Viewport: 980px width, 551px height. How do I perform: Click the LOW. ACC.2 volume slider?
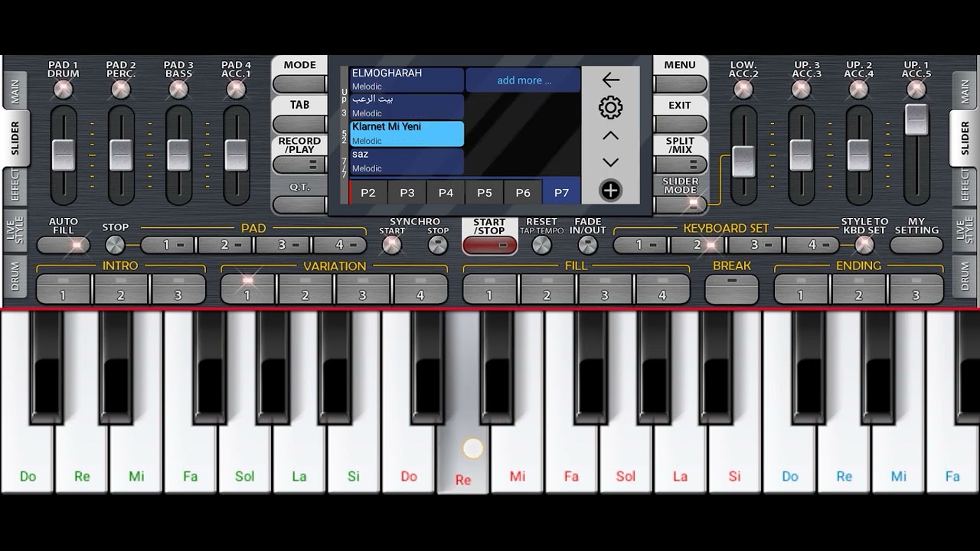pos(743,161)
